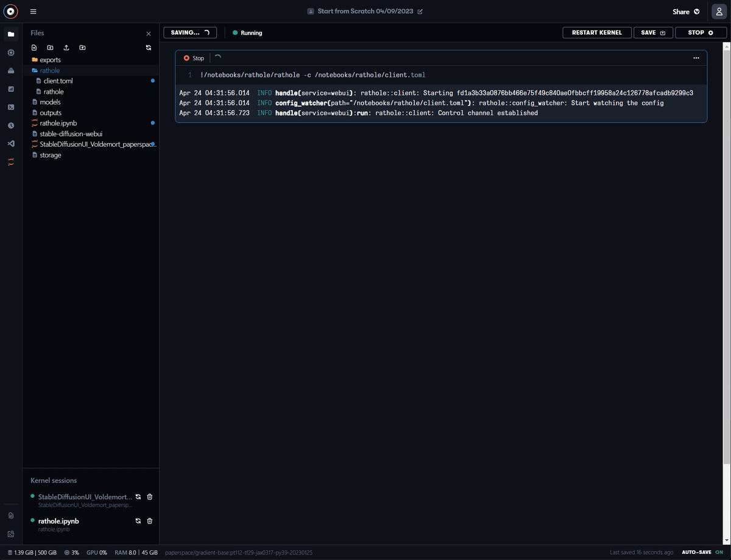
Task: Open the Files sidebar panel icon
Action: 11,35
